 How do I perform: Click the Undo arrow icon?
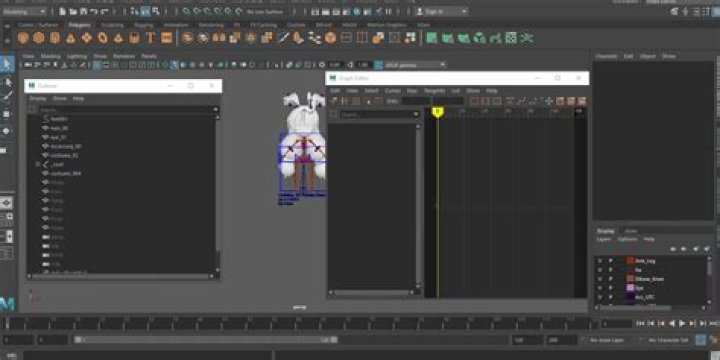94,11
